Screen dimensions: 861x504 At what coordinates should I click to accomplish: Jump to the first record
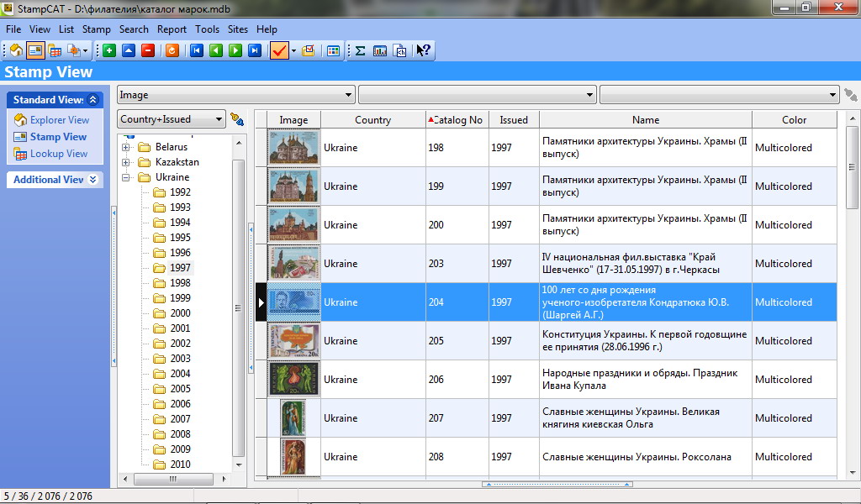pos(197,50)
